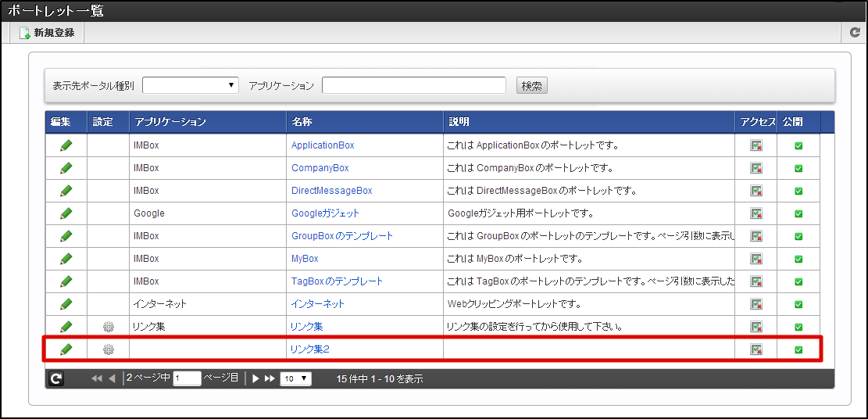Open the ApplicationBox link
This screenshot has height=419, width=868.
323,145
